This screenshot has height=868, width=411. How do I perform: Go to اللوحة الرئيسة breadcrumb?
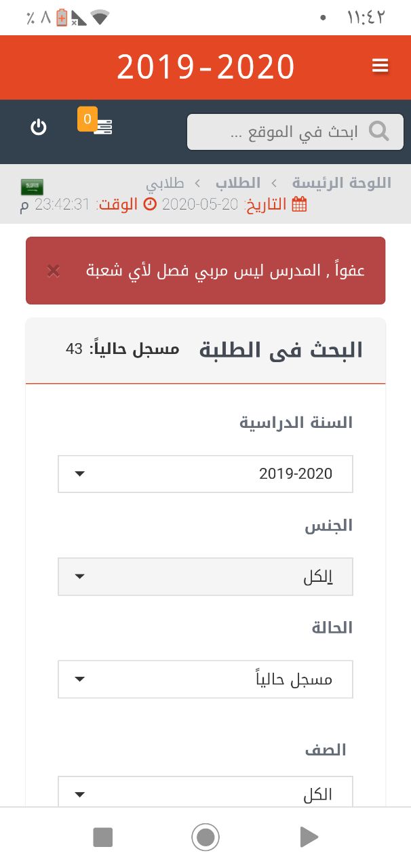click(342, 183)
